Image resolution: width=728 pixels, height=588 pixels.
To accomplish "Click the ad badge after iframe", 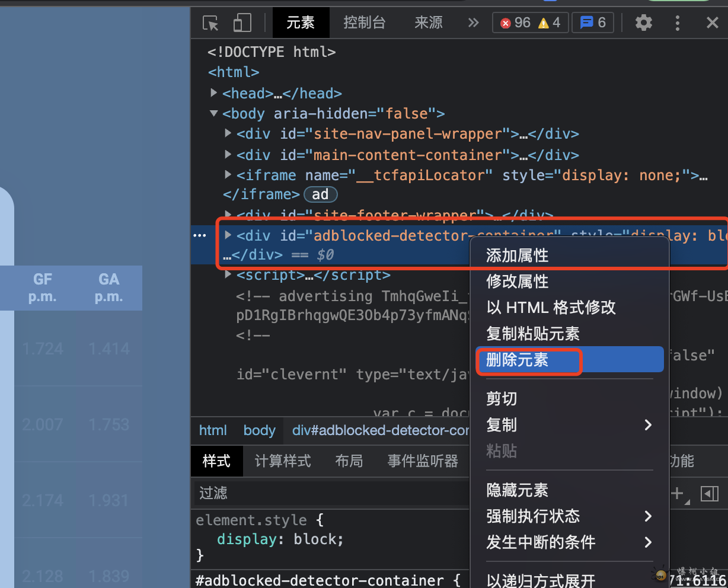I will point(320,194).
